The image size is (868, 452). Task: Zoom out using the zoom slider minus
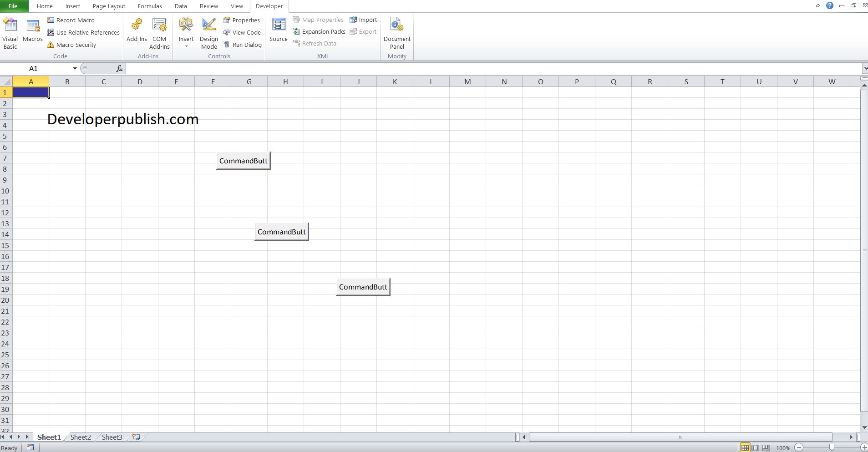pyautogui.click(x=799, y=447)
